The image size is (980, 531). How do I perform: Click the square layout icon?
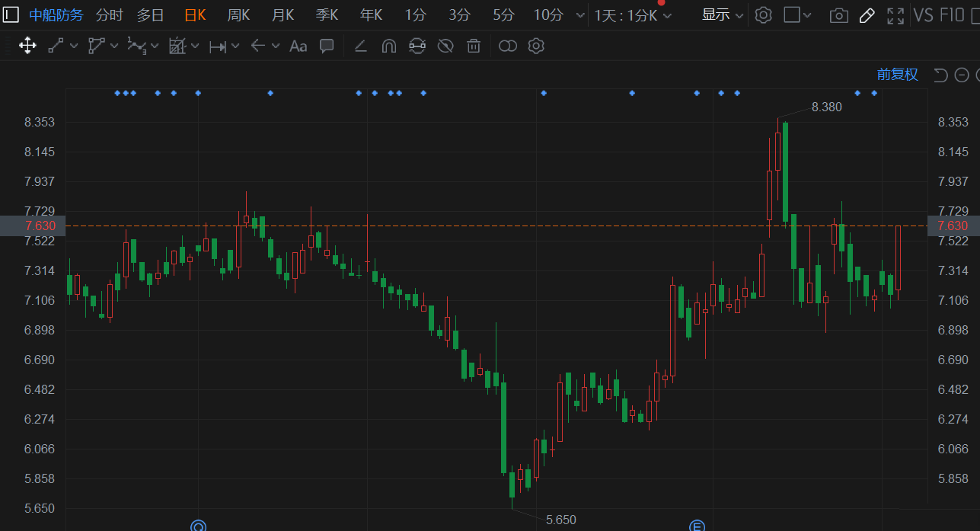pyautogui.click(x=792, y=14)
